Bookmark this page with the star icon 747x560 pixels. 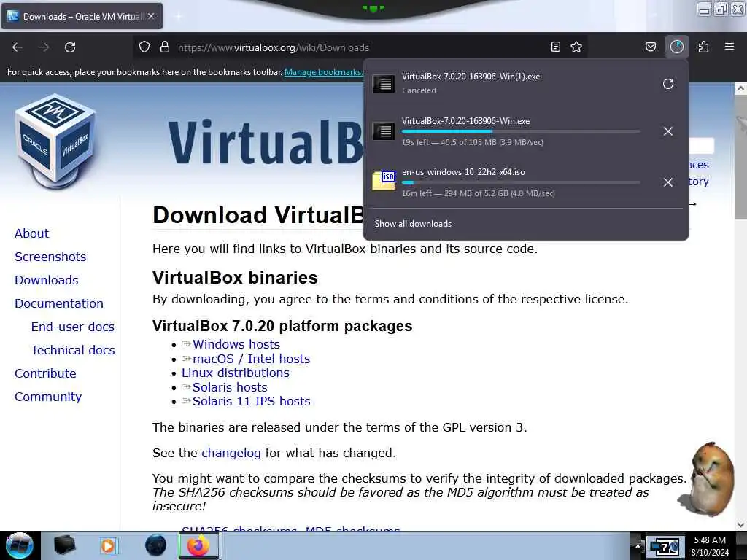click(x=576, y=47)
